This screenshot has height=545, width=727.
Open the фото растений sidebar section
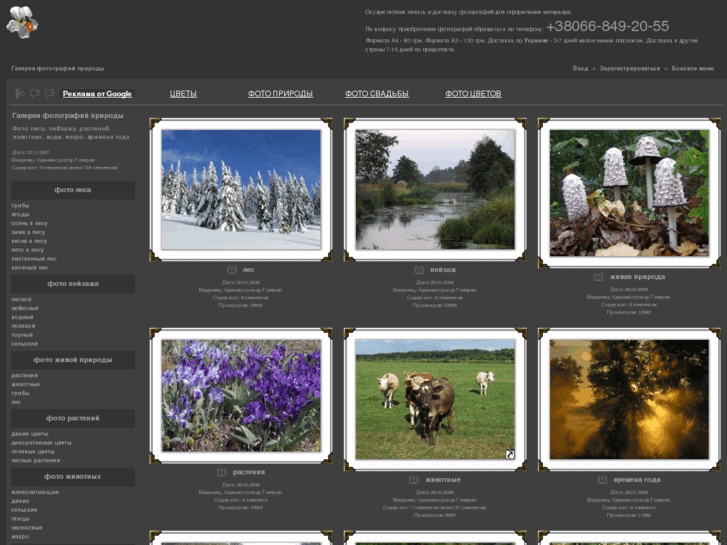73,418
